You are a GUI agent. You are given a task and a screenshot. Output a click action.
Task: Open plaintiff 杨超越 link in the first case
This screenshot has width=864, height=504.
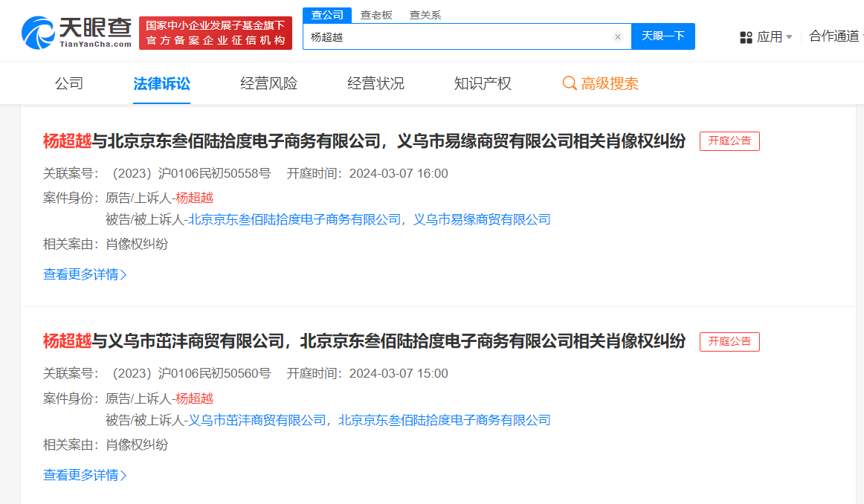click(195, 198)
